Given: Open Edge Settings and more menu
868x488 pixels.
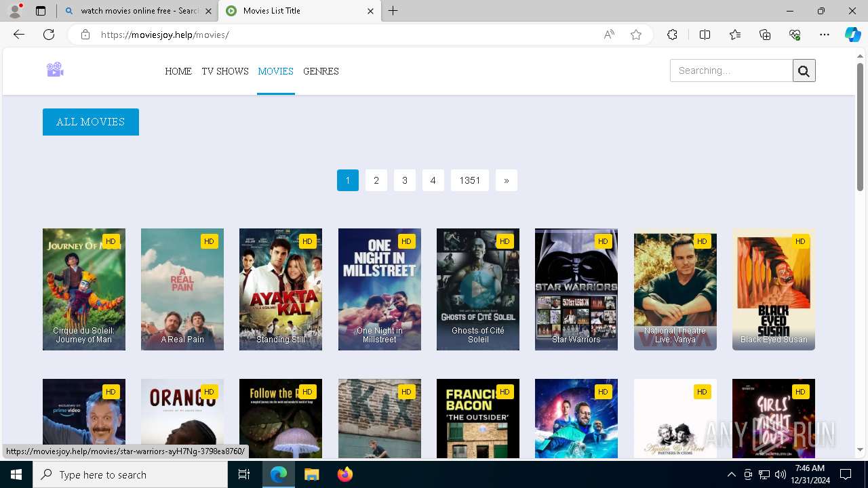Looking at the screenshot, I should click(x=825, y=35).
